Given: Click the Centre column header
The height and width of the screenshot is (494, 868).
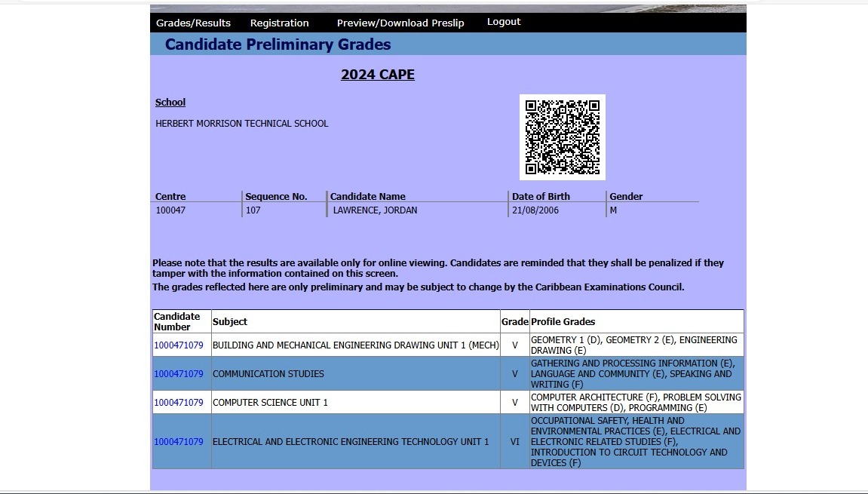Looking at the screenshot, I should (x=170, y=197).
